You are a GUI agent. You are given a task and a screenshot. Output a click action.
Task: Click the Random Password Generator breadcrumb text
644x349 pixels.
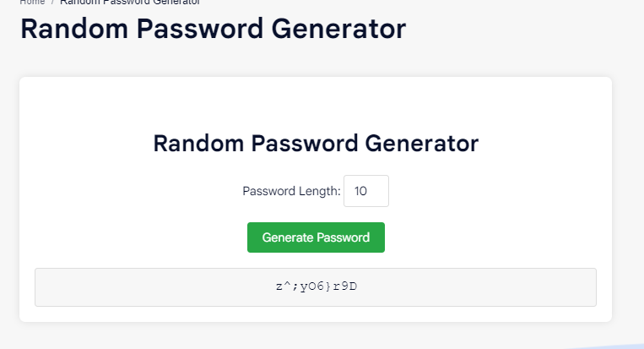click(x=130, y=3)
